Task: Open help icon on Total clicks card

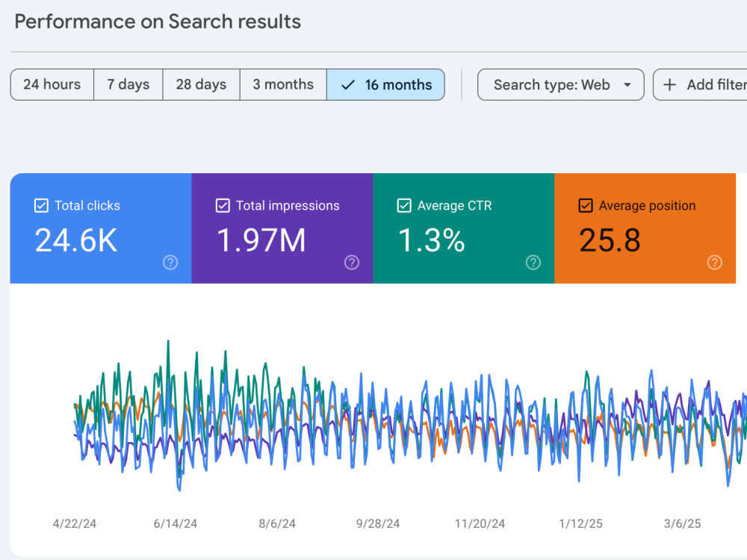Action: (x=170, y=262)
